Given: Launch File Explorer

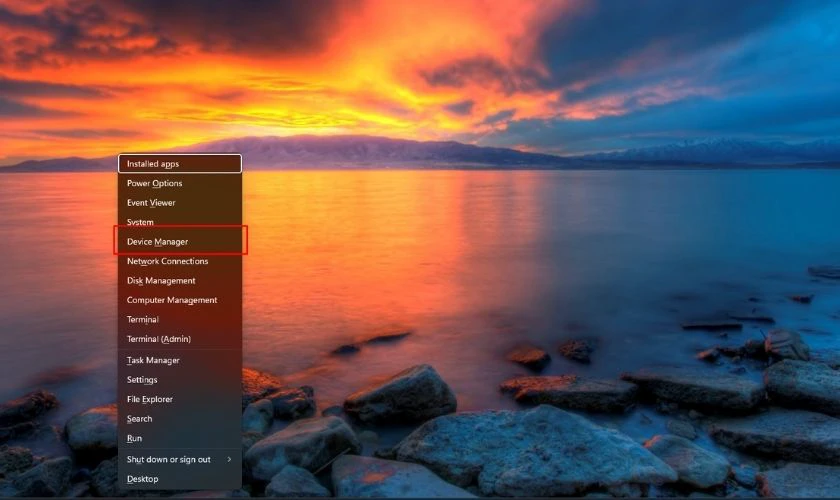Looking at the screenshot, I should (x=179, y=399).
